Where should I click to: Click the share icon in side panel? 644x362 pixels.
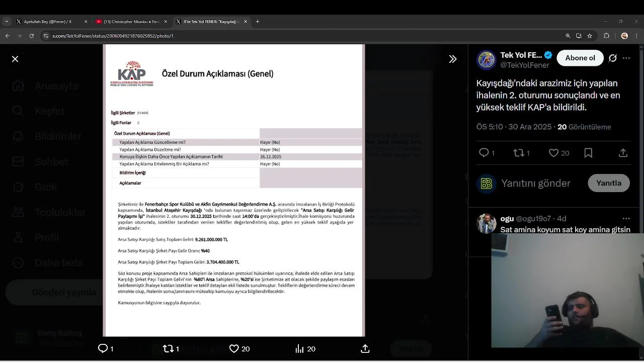pos(623,153)
